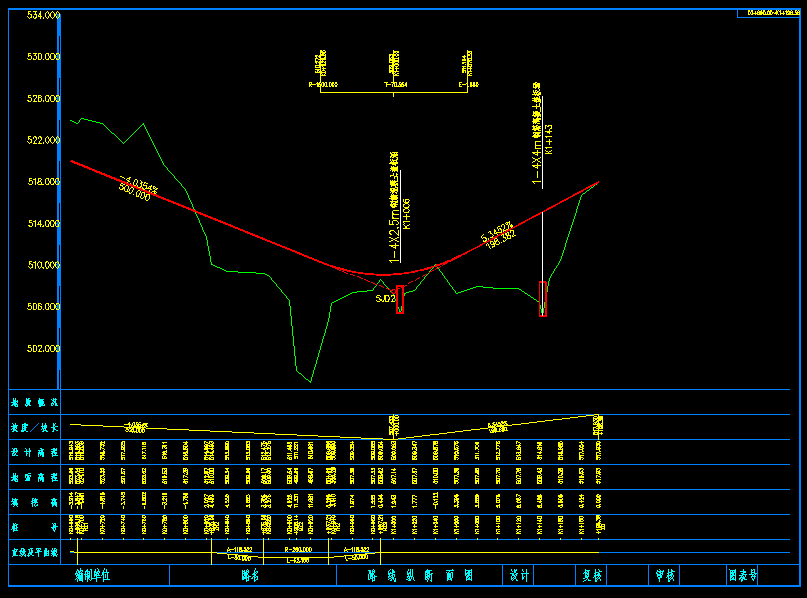The height and width of the screenshot is (598, 807).
Task: Click the 534.000 elevation axis label
Action: tap(43, 16)
